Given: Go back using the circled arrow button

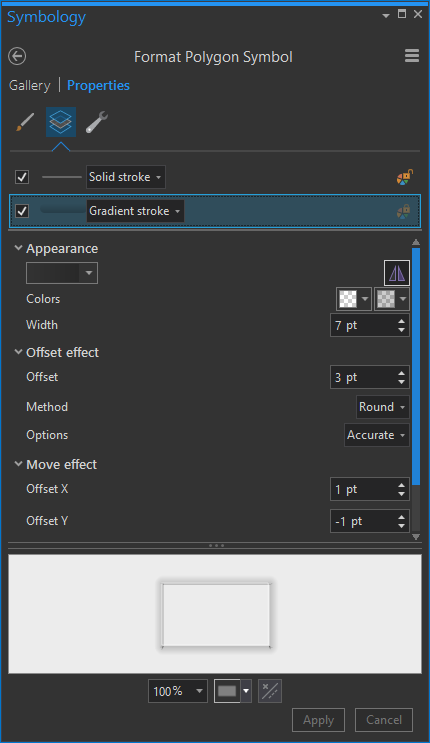Looking at the screenshot, I should [x=17, y=56].
